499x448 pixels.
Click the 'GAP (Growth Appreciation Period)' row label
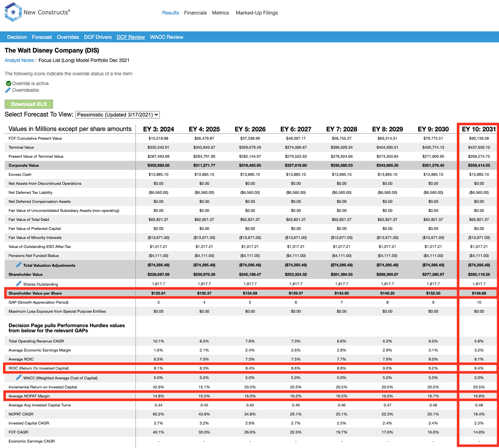click(38, 302)
